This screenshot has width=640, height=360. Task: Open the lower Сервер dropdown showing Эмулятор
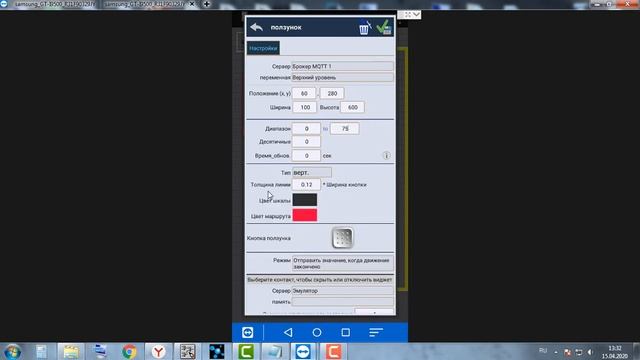coord(342,291)
